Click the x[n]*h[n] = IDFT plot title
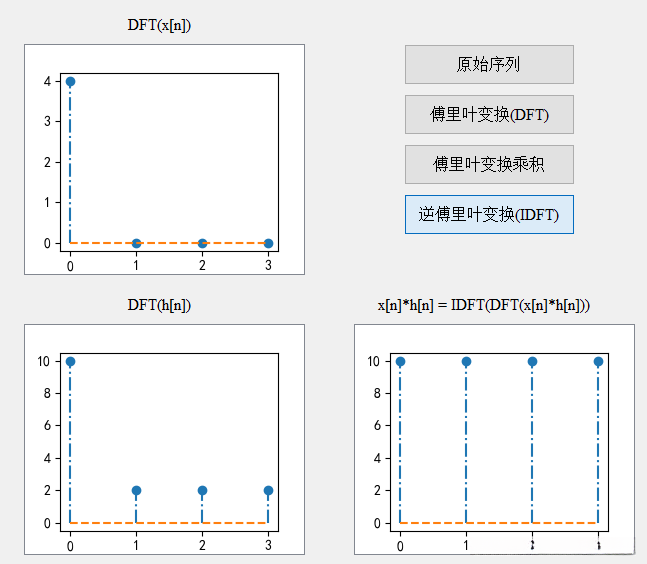Screen dimensions: 647x564 484,305
